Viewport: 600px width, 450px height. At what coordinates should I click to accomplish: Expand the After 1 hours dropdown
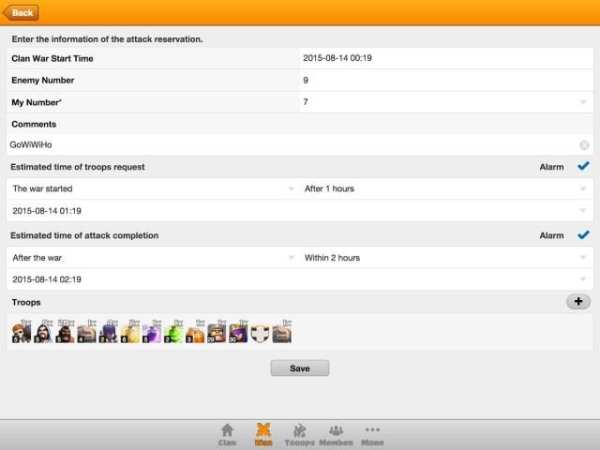click(x=446, y=189)
